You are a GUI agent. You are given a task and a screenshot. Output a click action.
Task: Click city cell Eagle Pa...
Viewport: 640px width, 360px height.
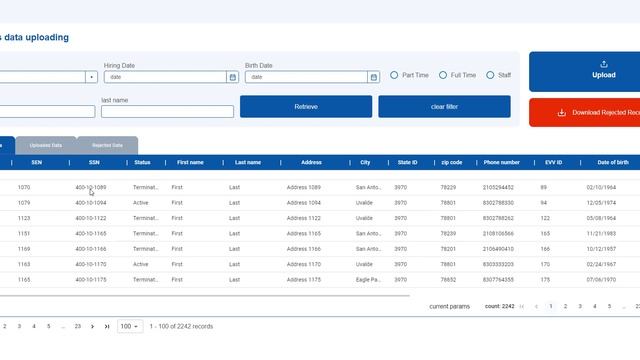(x=368, y=280)
